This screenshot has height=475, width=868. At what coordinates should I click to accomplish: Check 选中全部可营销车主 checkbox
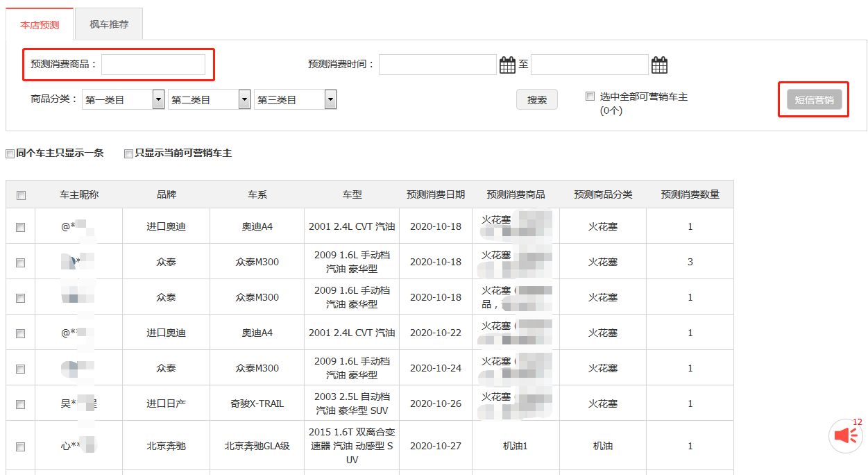tap(590, 97)
